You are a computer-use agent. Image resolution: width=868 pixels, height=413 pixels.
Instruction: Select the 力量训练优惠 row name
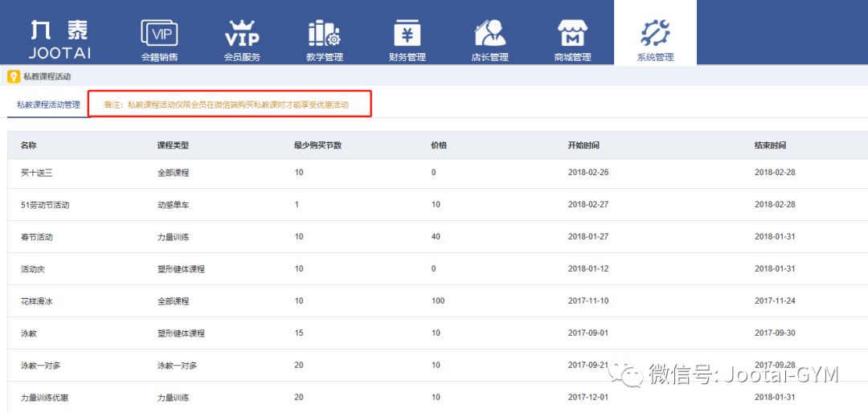[45, 398]
